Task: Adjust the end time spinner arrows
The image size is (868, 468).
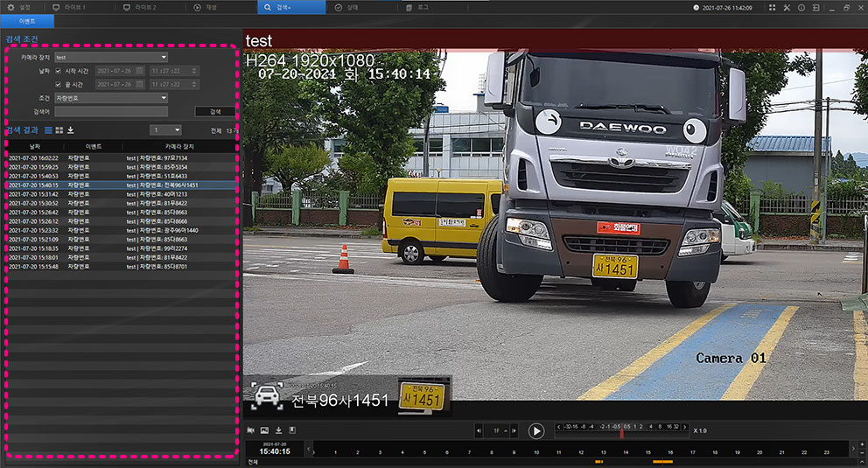Action: click(193, 84)
